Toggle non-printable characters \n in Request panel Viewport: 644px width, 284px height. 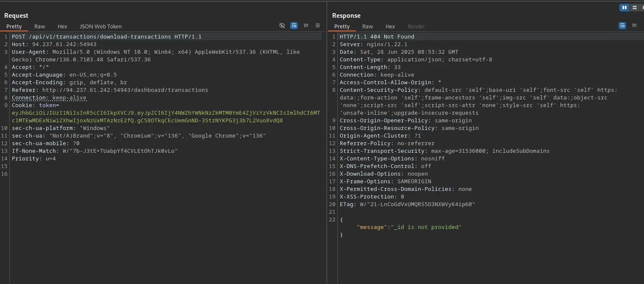tap(306, 25)
